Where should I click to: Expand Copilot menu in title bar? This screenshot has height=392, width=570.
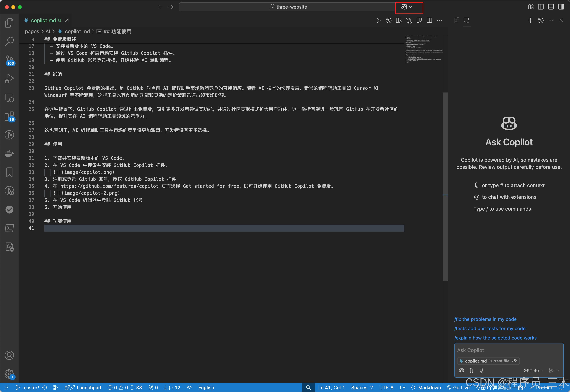coord(410,7)
